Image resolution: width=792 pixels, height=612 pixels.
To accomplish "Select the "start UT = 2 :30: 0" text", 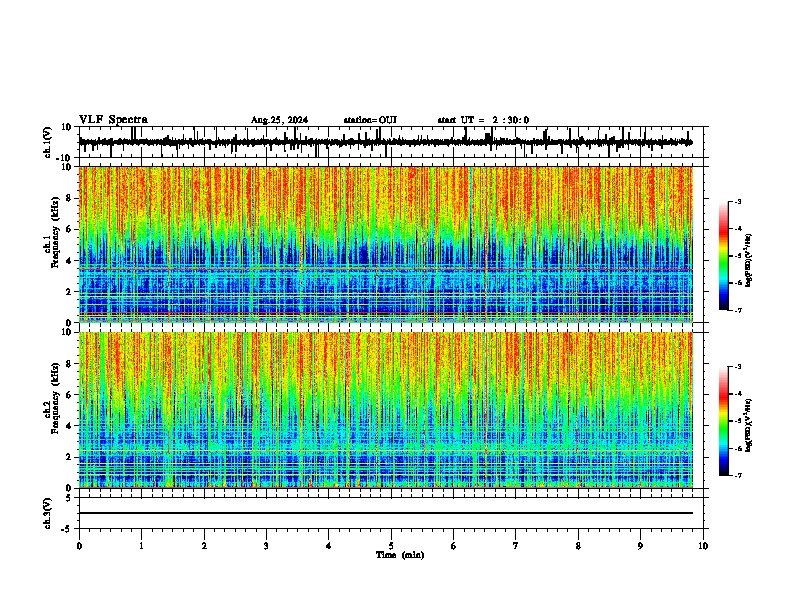I will point(483,120).
